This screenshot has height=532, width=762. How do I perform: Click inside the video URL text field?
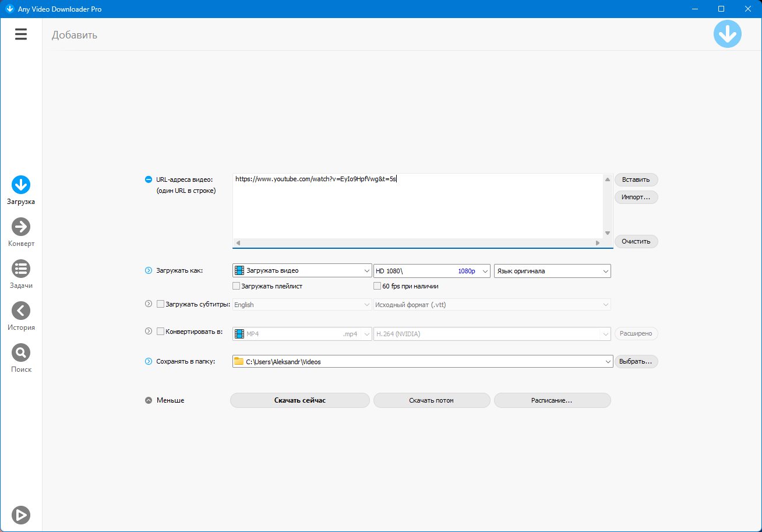point(417,207)
